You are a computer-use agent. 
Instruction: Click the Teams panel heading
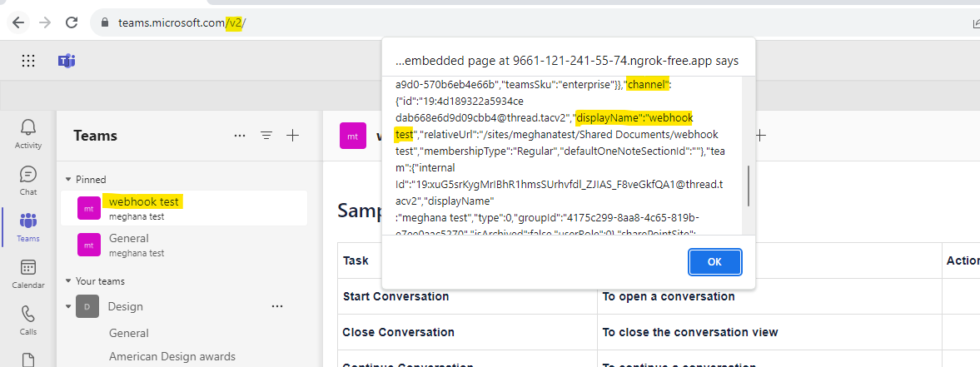(x=95, y=136)
